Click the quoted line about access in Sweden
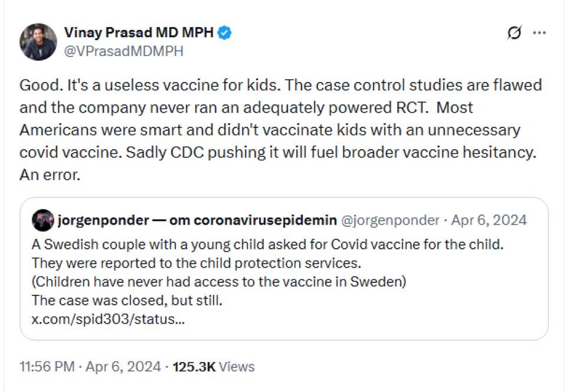Screen dimensions: 566x392 (219, 282)
